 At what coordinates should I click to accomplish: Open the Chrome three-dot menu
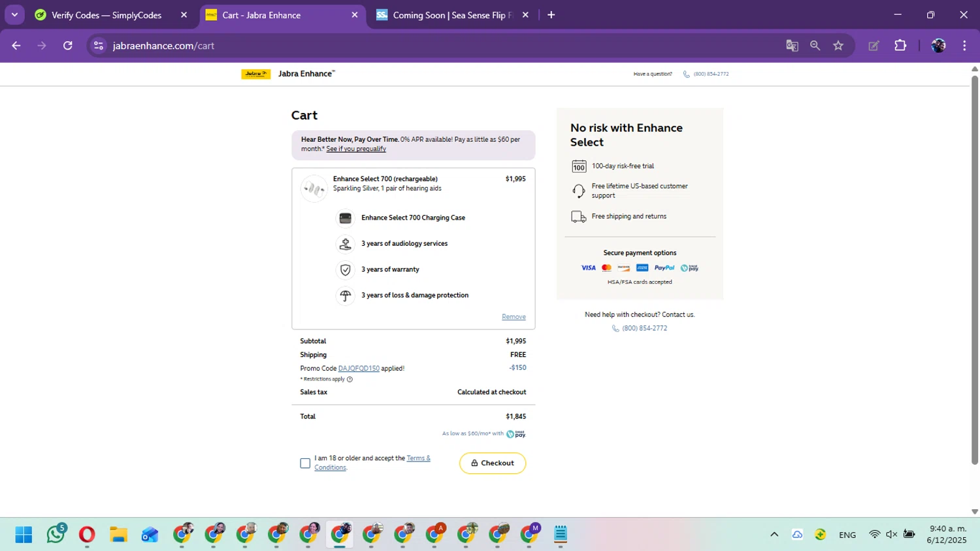pyautogui.click(x=964, y=46)
